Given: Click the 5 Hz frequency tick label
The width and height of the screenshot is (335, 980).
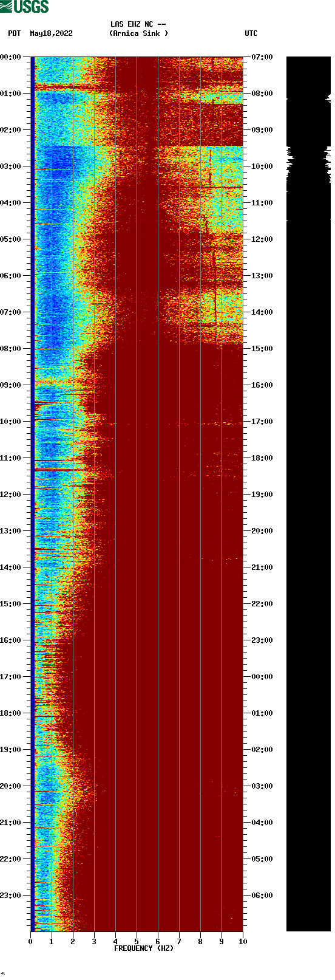Looking at the screenshot, I should coord(137,942).
